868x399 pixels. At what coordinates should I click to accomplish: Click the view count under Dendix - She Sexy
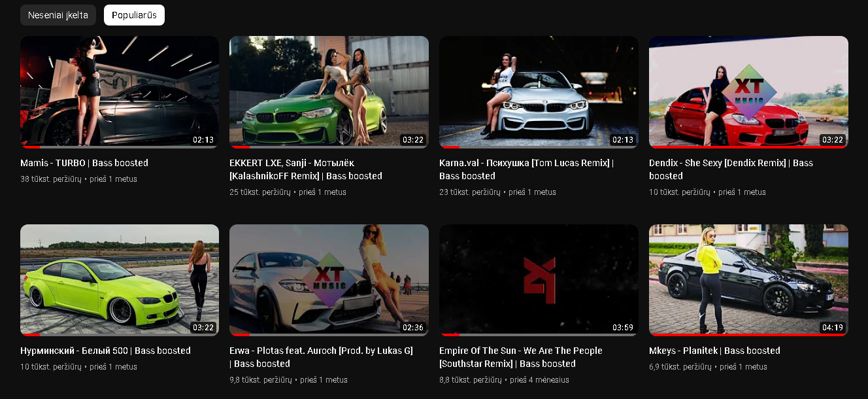680,192
